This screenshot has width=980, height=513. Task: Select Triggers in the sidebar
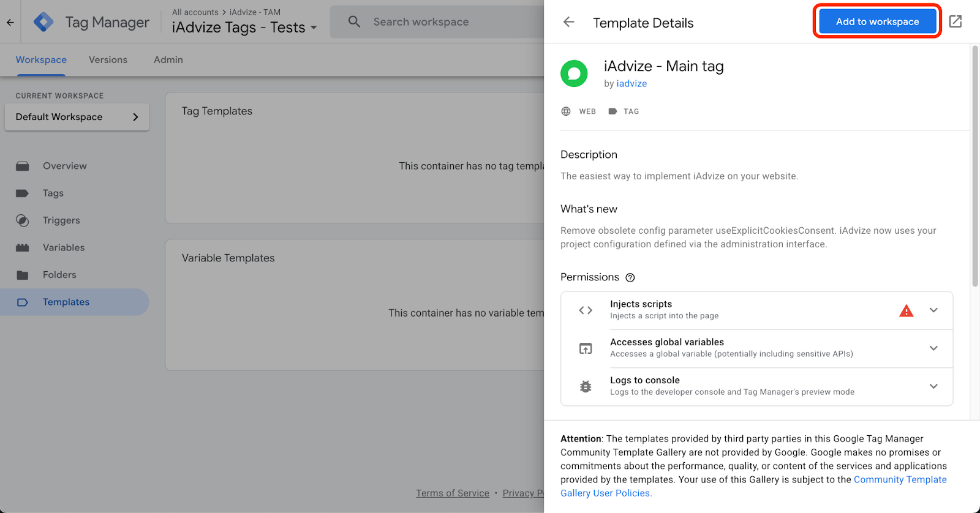click(x=61, y=220)
